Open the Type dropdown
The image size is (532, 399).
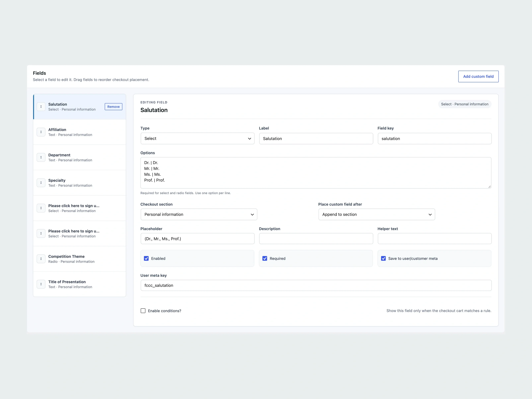pyautogui.click(x=198, y=138)
